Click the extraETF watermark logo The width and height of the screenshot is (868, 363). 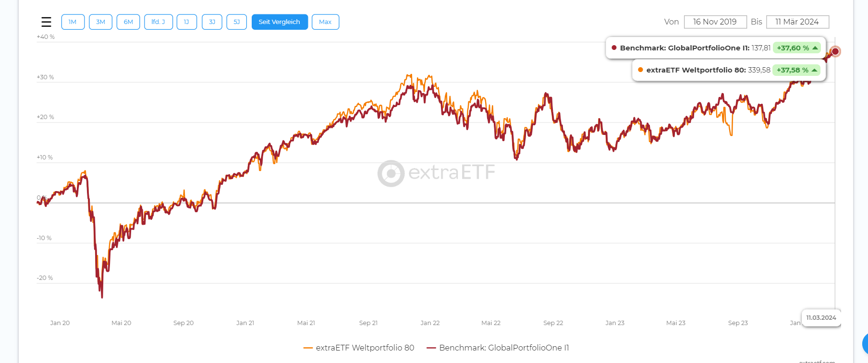[436, 173]
